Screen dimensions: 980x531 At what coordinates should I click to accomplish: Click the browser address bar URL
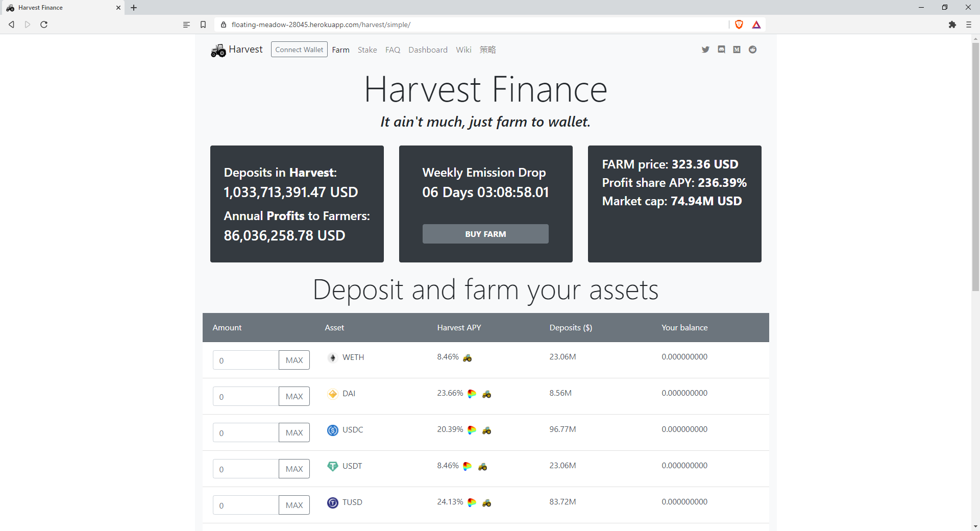tap(321, 25)
